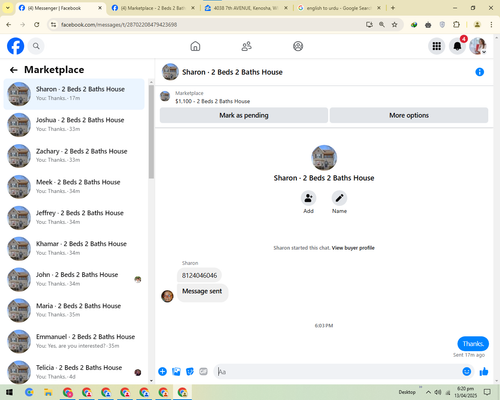The width and height of the screenshot is (500, 400).
Task: Open emoji picker in message box
Action: [x=467, y=371]
